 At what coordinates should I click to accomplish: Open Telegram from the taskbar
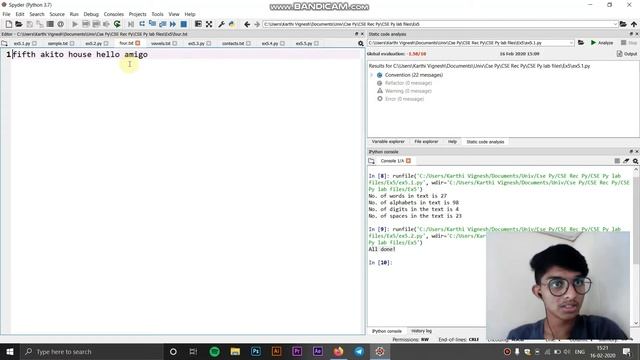pyautogui.click(x=359, y=351)
